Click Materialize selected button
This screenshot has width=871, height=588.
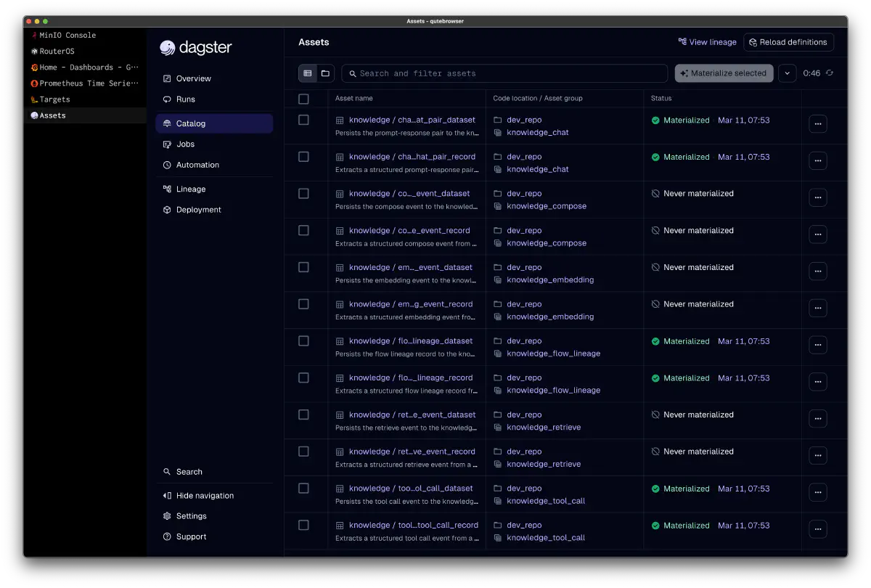pyautogui.click(x=724, y=73)
